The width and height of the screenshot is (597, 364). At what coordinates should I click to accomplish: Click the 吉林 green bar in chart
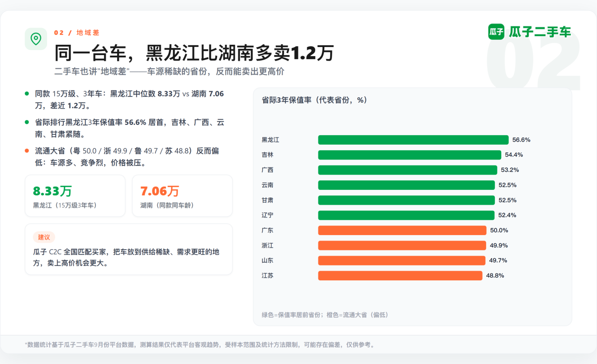pyautogui.click(x=410, y=155)
